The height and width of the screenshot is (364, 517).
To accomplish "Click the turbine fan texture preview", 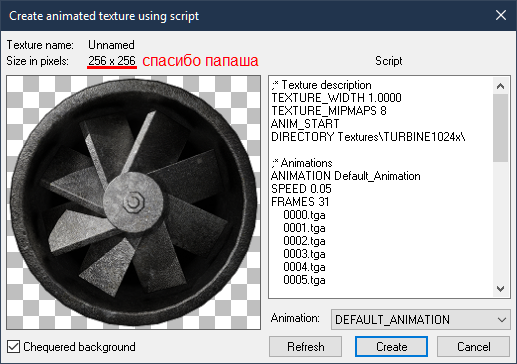I will pyautogui.click(x=133, y=202).
